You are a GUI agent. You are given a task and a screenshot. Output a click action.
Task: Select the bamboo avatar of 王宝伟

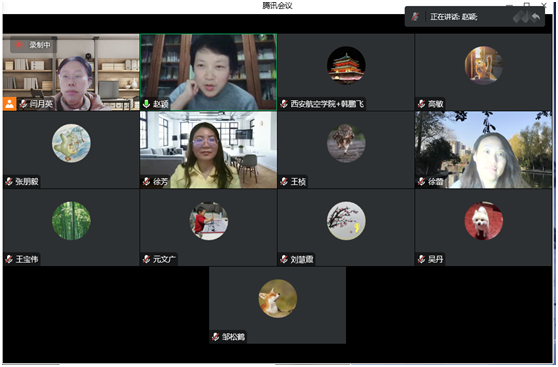click(x=71, y=221)
